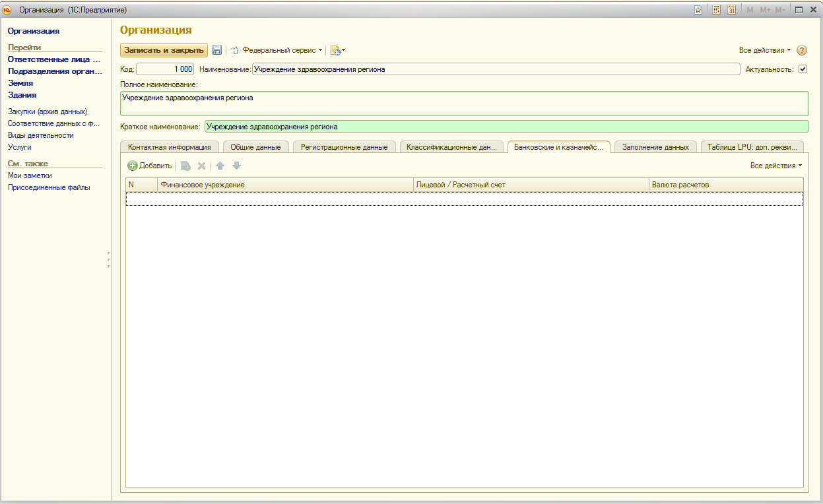The width and height of the screenshot is (823, 504).
Task: Switch to the Контактная информация tab
Action: tap(169, 147)
